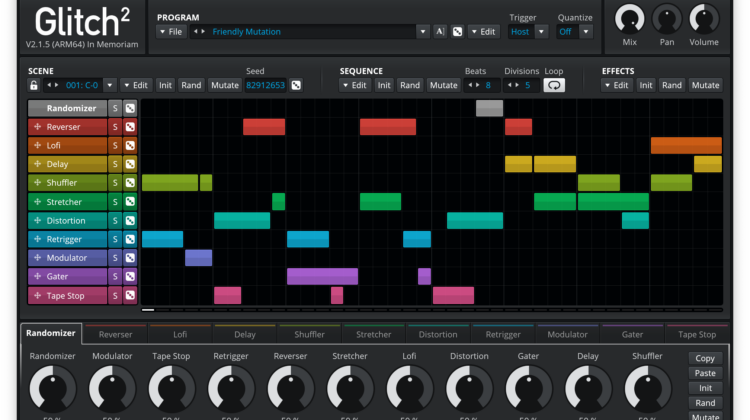Open the Effects Edit dropdown

(x=617, y=85)
